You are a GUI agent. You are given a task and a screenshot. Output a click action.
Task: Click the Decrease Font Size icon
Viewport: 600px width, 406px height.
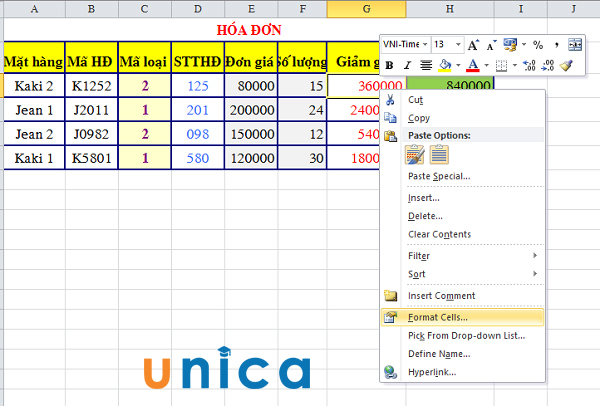coord(489,45)
